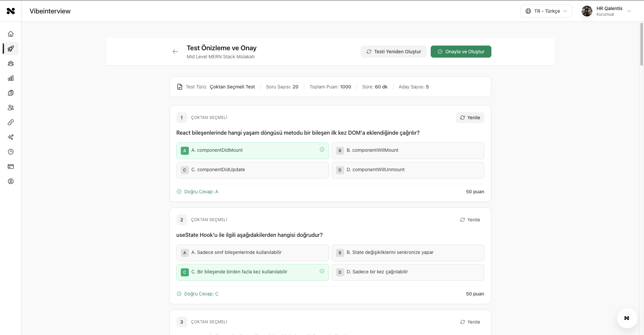Select answer C componentDidUpdate in question 1
This screenshot has height=335, width=644.
252,170
